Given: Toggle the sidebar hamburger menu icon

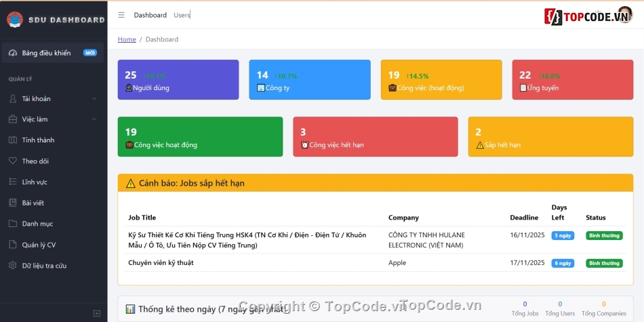Looking at the screenshot, I should pyautogui.click(x=121, y=15).
